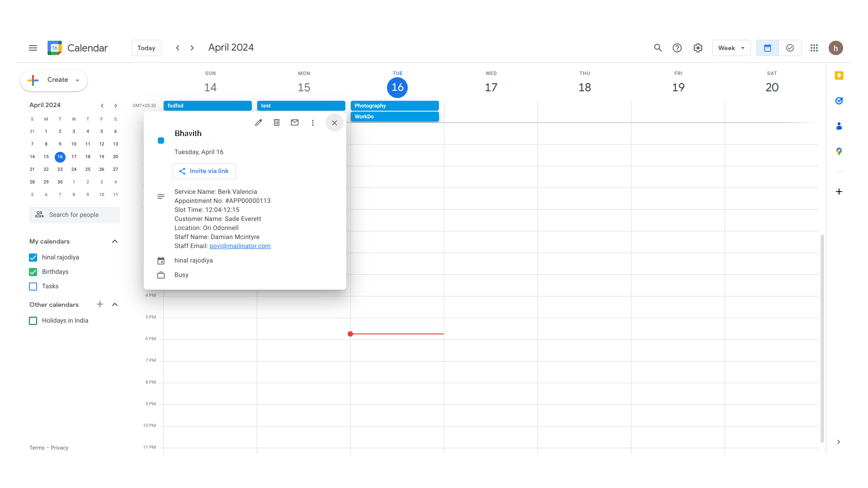Image resolution: width=868 pixels, height=488 pixels.
Task: Expand the Create button dropdown arrow
Action: [77, 80]
